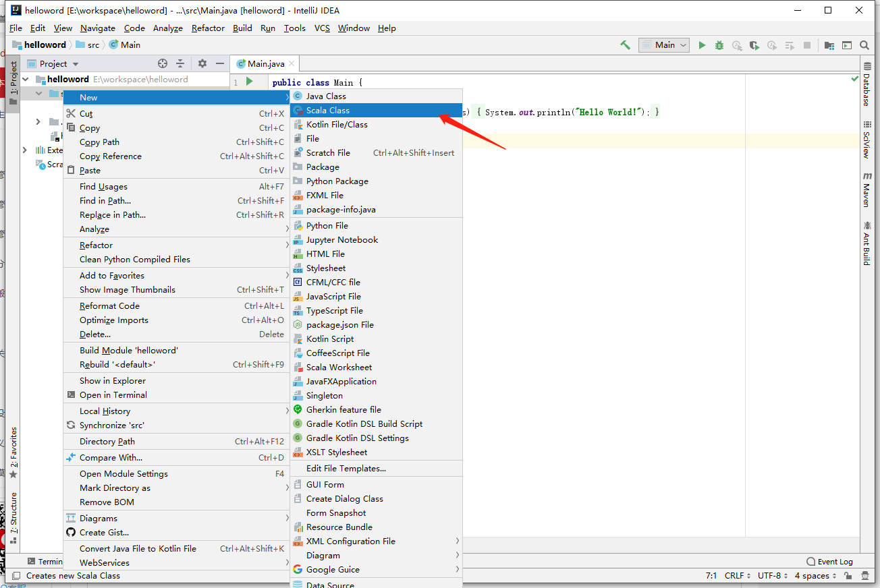Screen dimensions: 880x588
Task: Click Open Module Settings entry
Action: coord(176,473)
